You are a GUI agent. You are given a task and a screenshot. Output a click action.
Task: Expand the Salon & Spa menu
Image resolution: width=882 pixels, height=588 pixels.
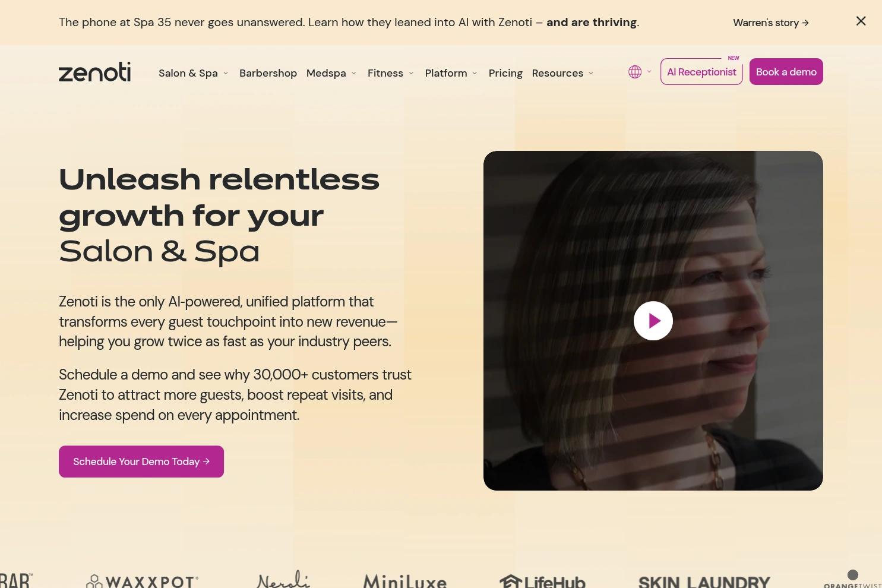click(193, 73)
